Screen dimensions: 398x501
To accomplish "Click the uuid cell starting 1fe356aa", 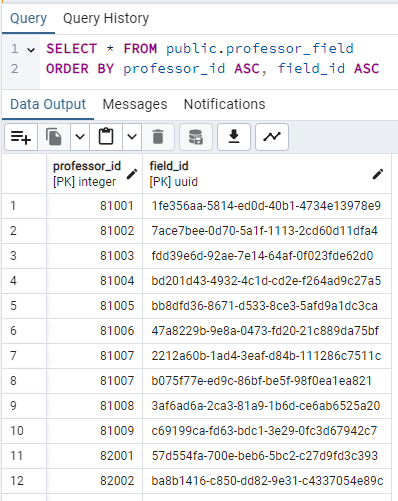I will click(267, 206).
